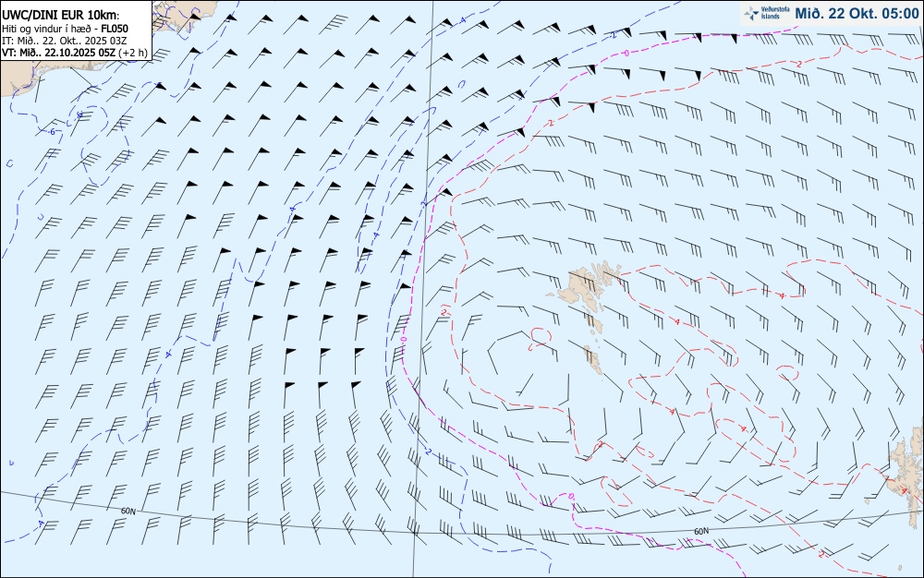
Task: Click the 'VT: Mið.. 22.10.2025 05Z (+2 h)' line
Action: click(74, 53)
